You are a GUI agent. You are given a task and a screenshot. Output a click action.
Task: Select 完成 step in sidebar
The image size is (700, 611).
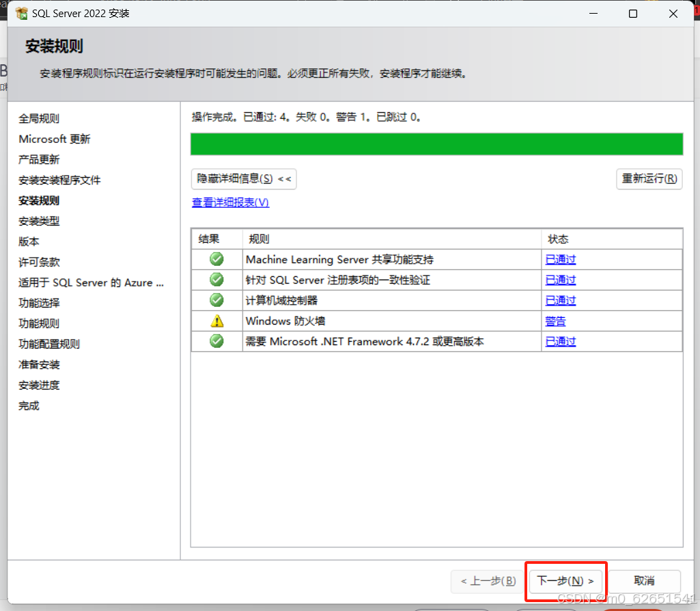[x=29, y=405]
